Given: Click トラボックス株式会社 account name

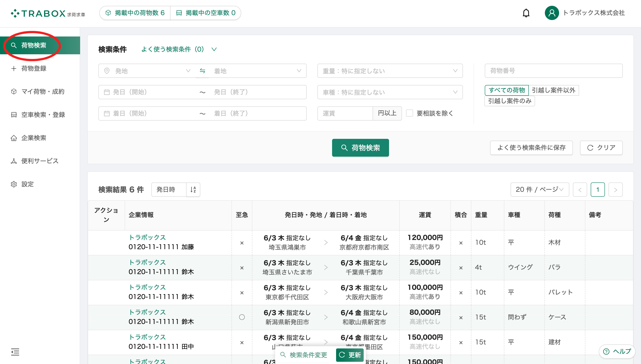Looking at the screenshot, I should click(x=594, y=13).
